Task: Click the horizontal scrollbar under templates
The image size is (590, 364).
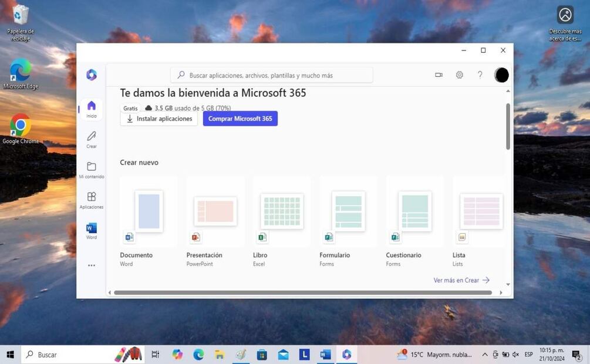Action: pyautogui.click(x=302, y=292)
